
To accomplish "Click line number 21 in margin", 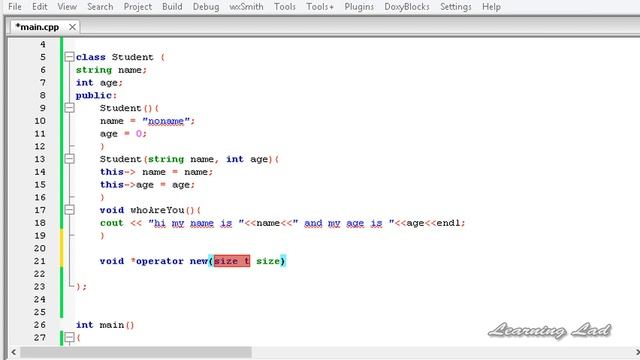I will point(40,261).
